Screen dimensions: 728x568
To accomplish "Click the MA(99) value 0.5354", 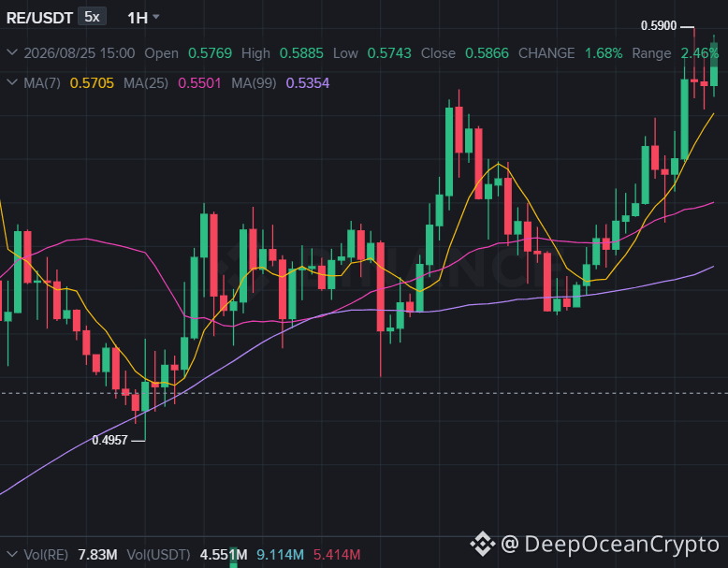I will [307, 83].
